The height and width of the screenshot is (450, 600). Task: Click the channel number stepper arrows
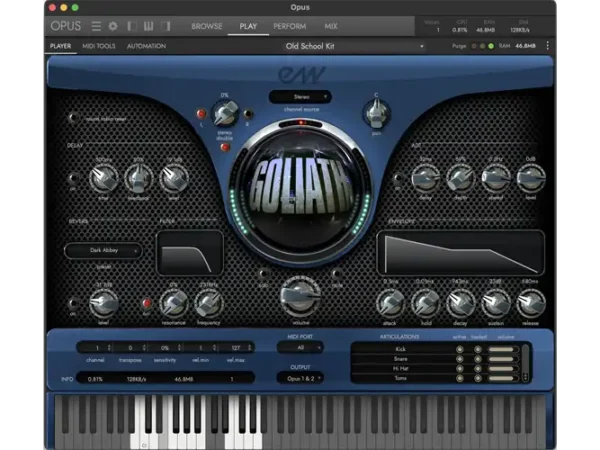tap(109, 347)
